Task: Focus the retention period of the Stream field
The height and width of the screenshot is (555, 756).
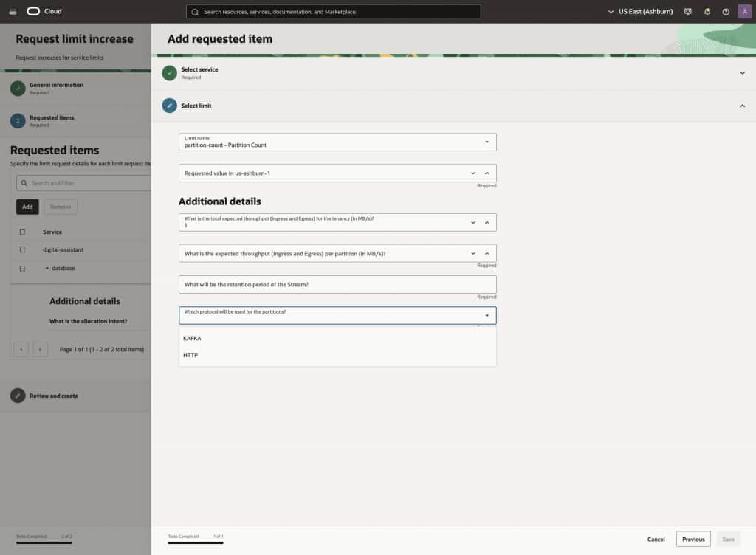Action: 337,284
